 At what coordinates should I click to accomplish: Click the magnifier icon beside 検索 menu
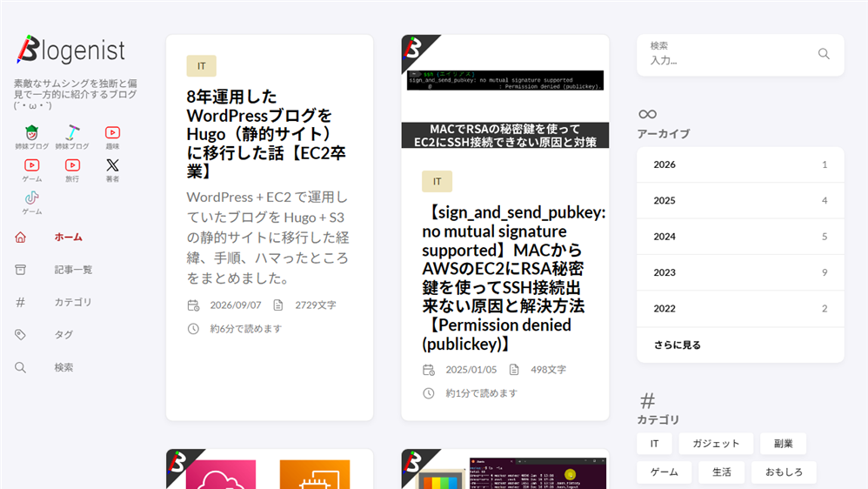(21, 367)
